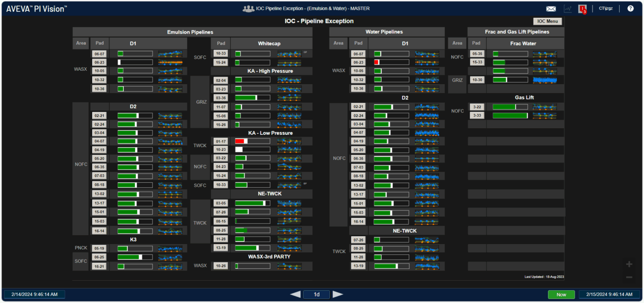Select pad 10-26 under WASX-3rd PARTY
Screen dimensions: 644x303
(x=221, y=266)
